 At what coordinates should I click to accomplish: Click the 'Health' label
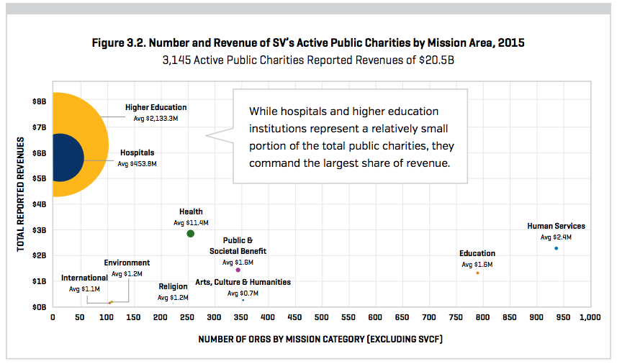tap(191, 211)
